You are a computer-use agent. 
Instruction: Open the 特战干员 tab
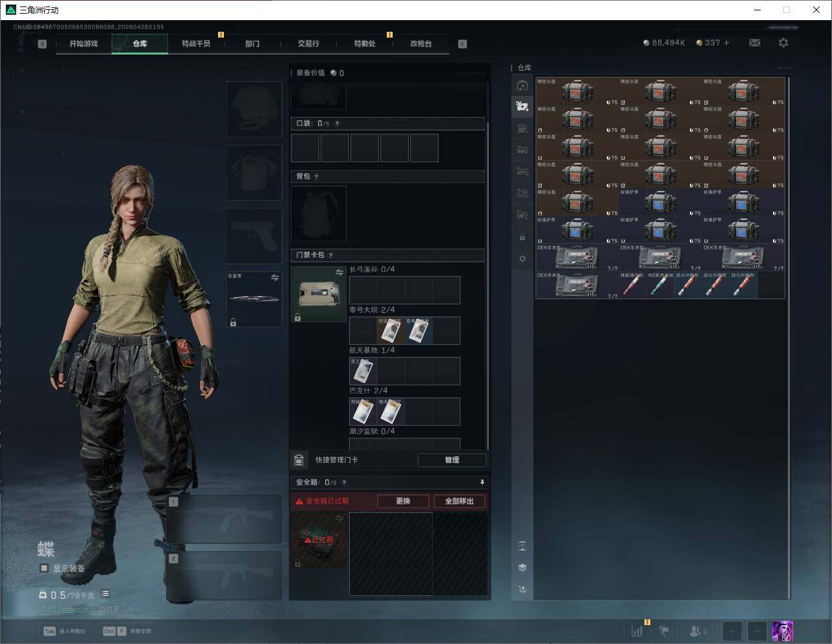point(196,43)
